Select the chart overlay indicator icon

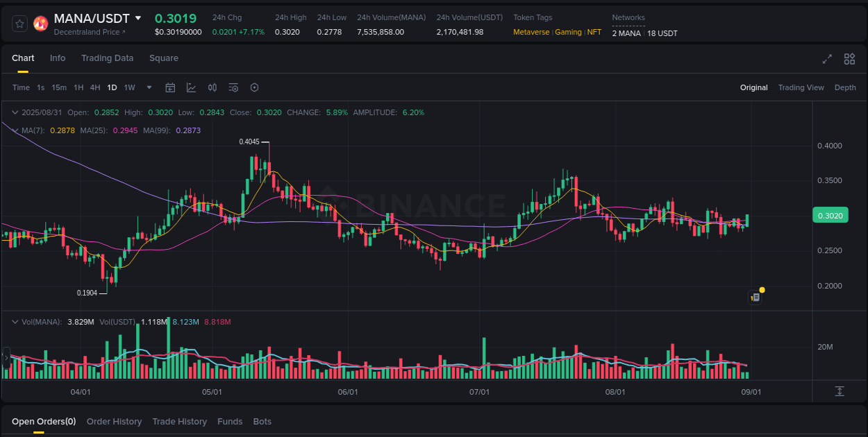[x=191, y=87]
